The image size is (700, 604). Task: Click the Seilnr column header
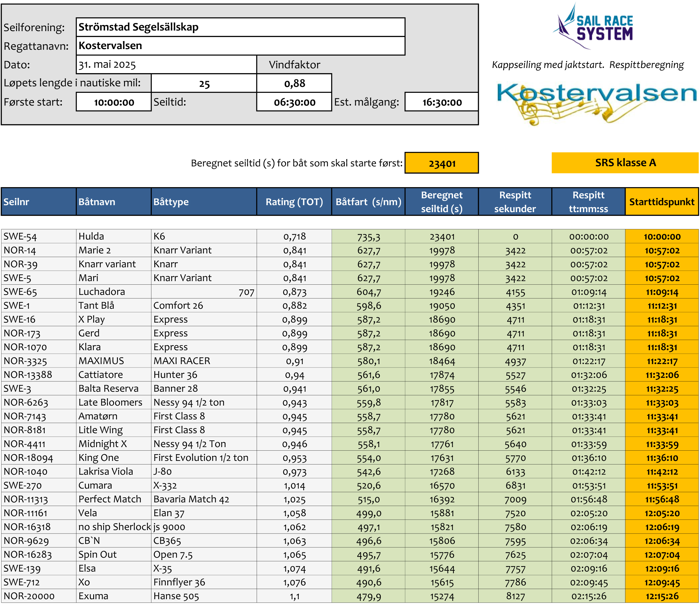point(39,202)
